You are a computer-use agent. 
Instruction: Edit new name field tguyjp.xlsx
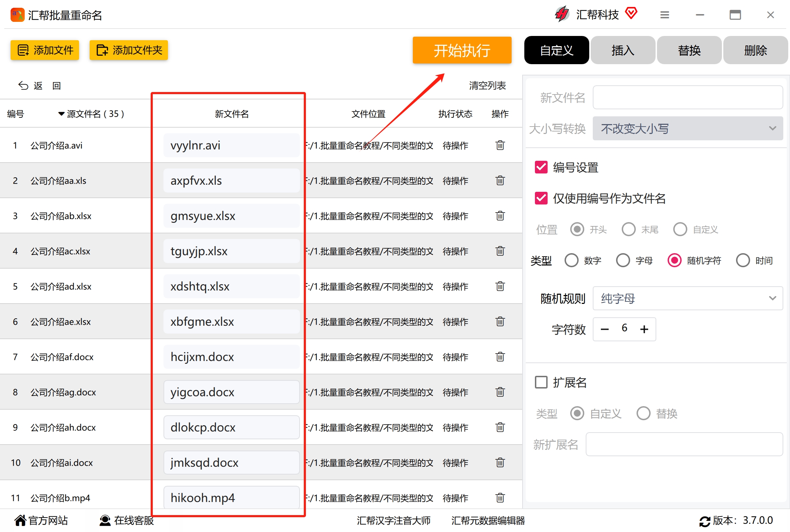pyautogui.click(x=231, y=251)
